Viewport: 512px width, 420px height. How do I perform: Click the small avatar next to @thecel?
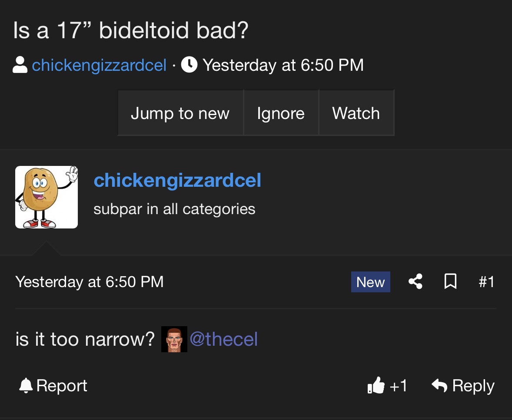tap(174, 339)
